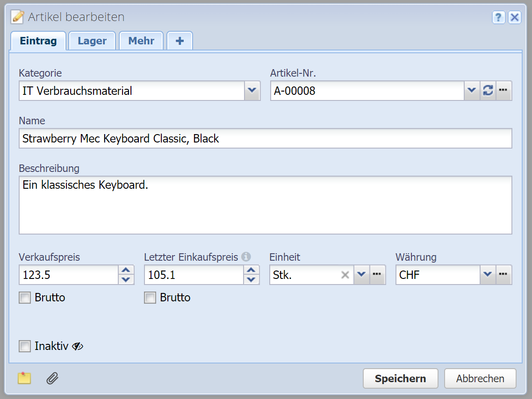Open the ellipsis button next to Einheit
Image resolution: width=532 pixels, height=399 pixels.
coord(377,275)
